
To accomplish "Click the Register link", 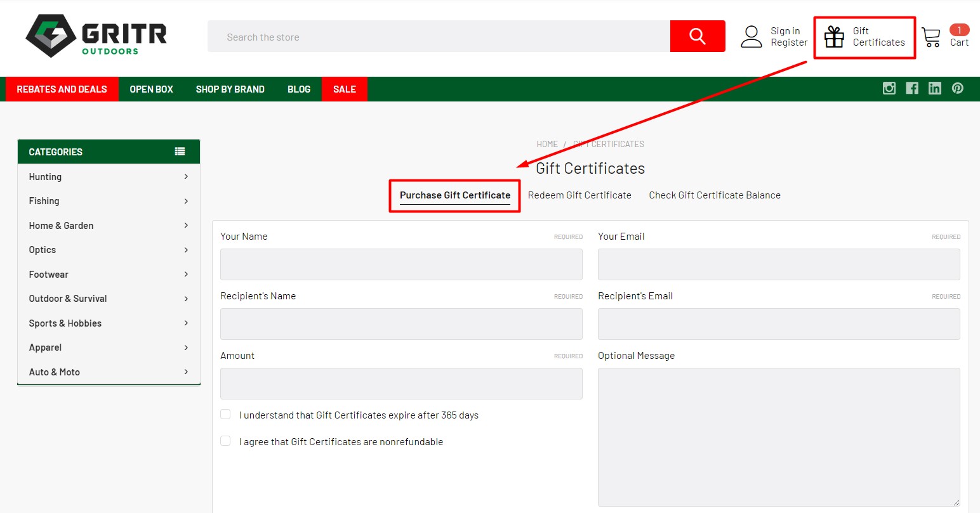I will pyautogui.click(x=789, y=42).
